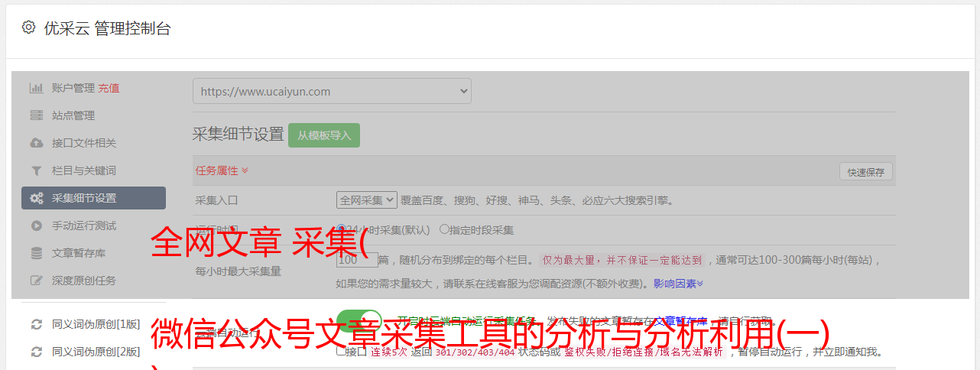The image size is (980, 370).
Task: Tick the 接口 checkbox
Action: click(341, 351)
